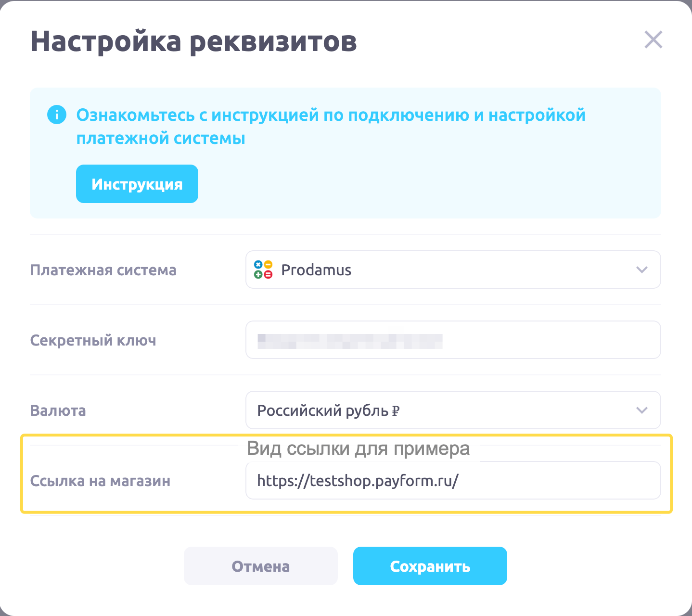Save settings with Сохранить button
692x616 pixels.
pos(430,566)
